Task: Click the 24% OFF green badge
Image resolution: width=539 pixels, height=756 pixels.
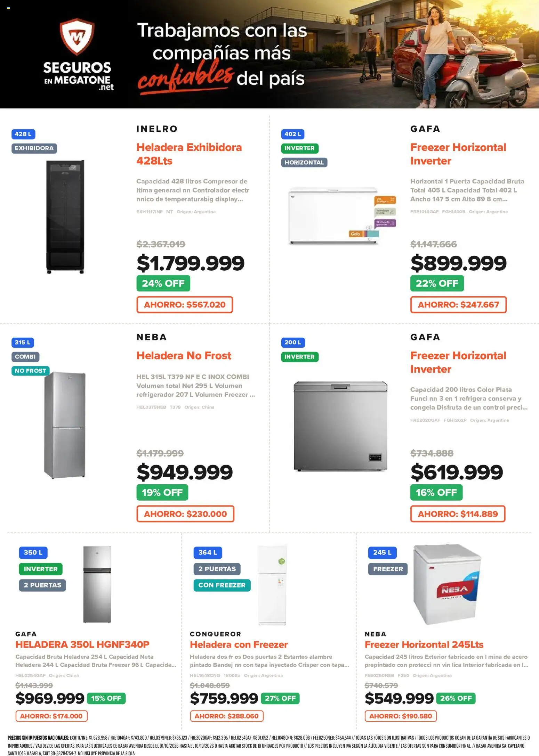Action: pyautogui.click(x=163, y=283)
